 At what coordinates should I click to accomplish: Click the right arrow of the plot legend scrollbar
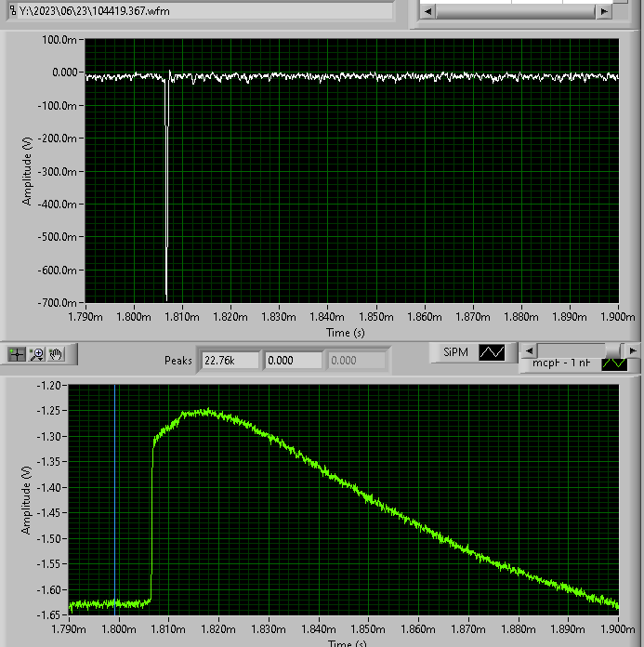(633, 350)
